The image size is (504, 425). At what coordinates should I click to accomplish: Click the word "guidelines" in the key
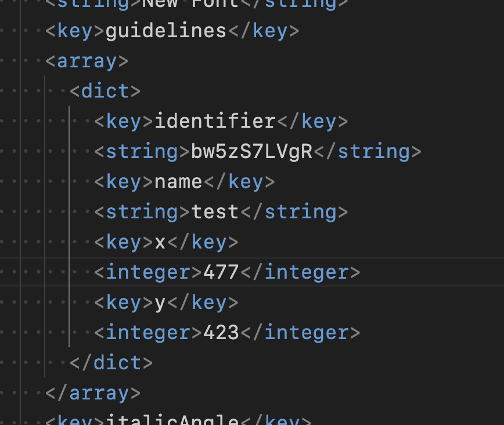click(x=165, y=31)
